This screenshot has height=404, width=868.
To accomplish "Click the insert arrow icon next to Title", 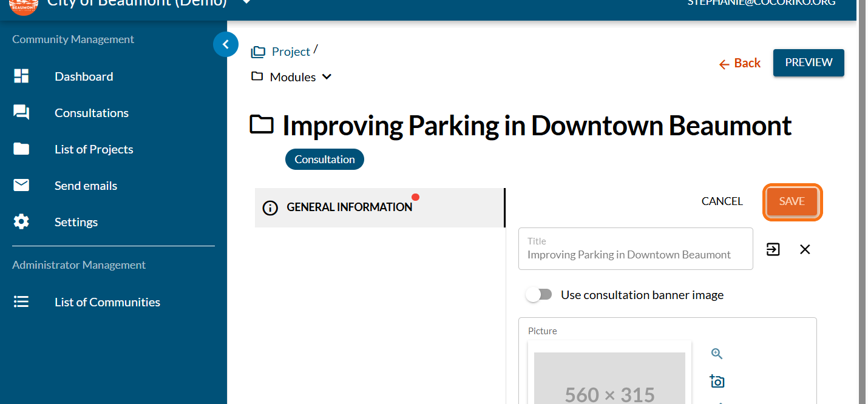I will coord(773,249).
